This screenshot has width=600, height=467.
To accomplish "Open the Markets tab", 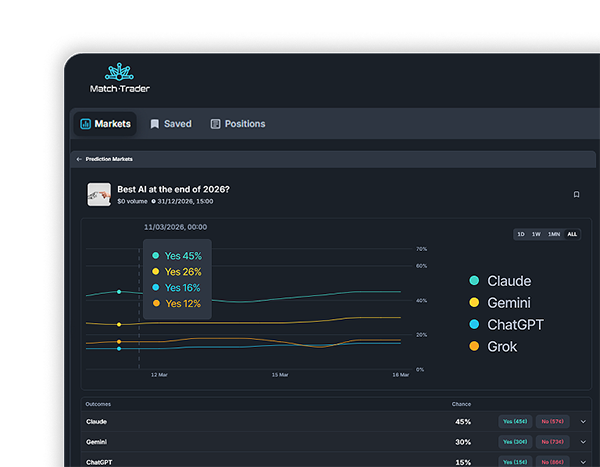I will 106,124.
